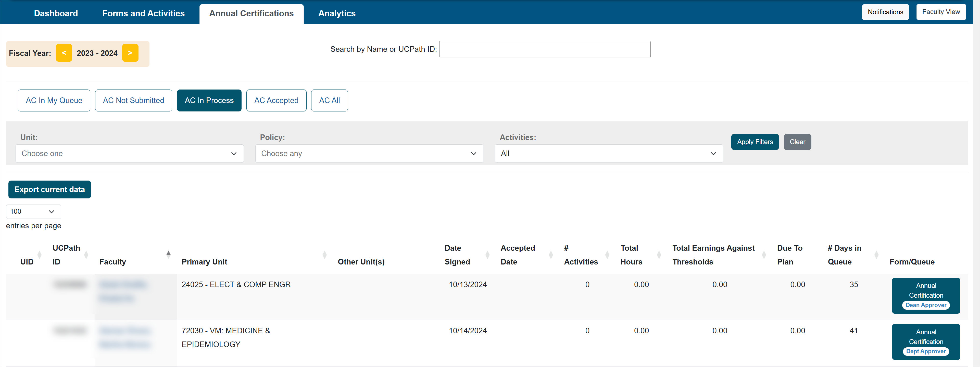Sort table by UID column arrows

coord(39,255)
